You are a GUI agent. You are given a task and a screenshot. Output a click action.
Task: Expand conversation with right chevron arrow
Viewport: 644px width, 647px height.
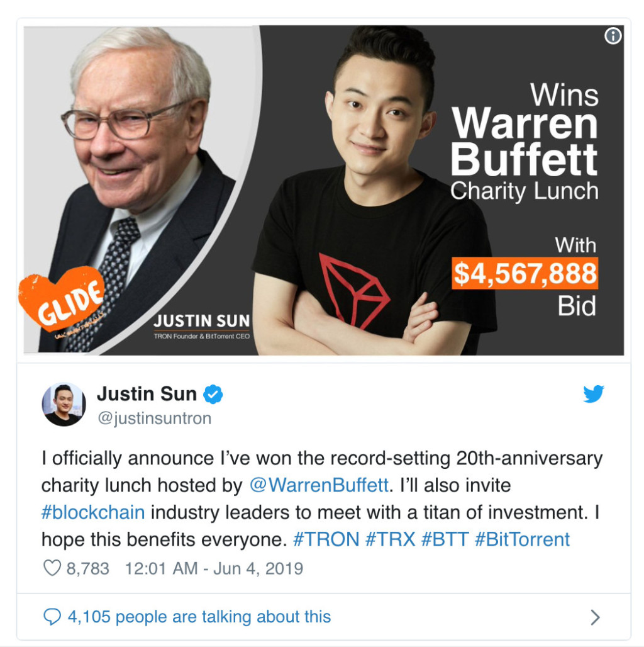click(594, 617)
